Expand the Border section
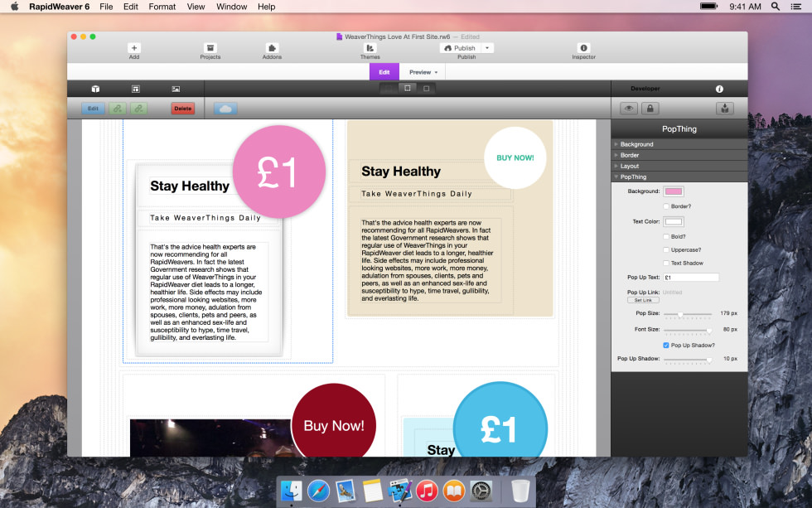 click(679, 155)
